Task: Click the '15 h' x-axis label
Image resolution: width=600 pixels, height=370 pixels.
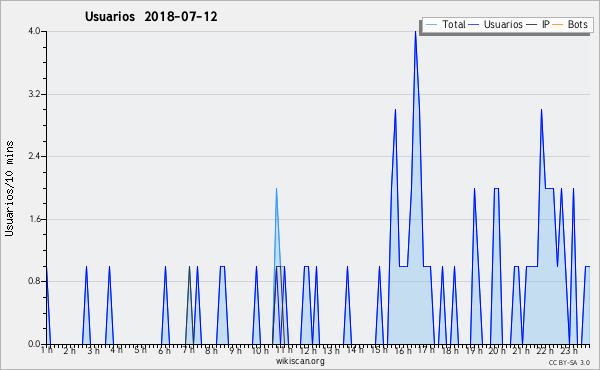Action: click(379, 350)
